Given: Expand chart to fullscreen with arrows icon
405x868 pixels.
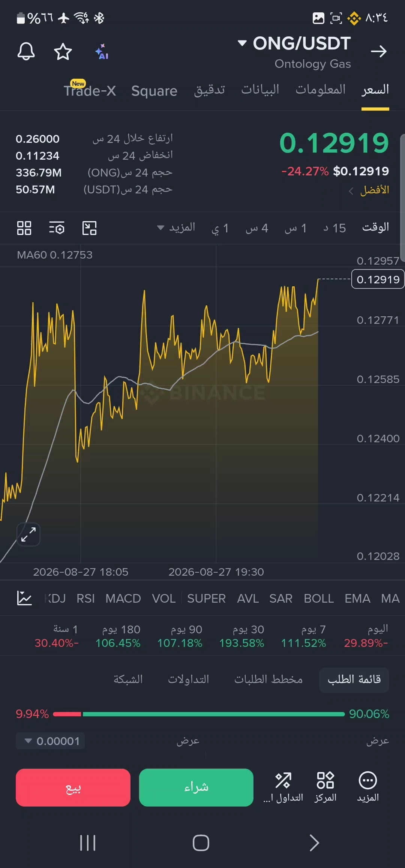Looking at the screenshot, I should [28, 534].
